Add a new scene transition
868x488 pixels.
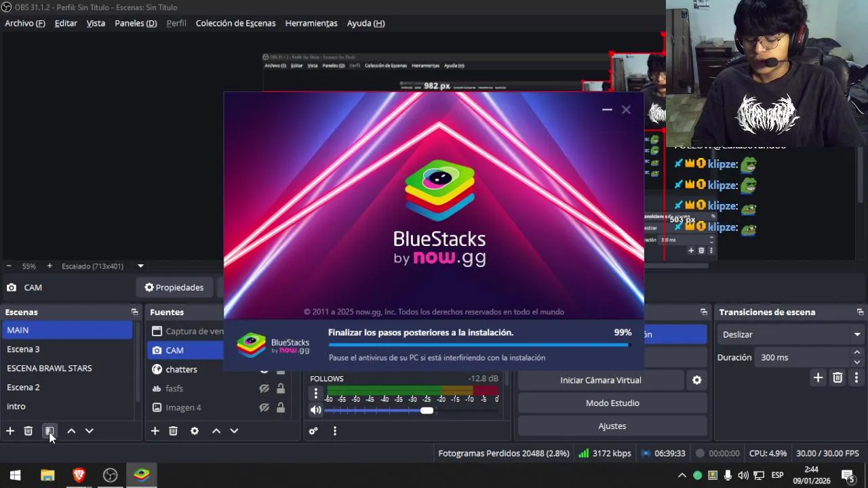[818, 378]
